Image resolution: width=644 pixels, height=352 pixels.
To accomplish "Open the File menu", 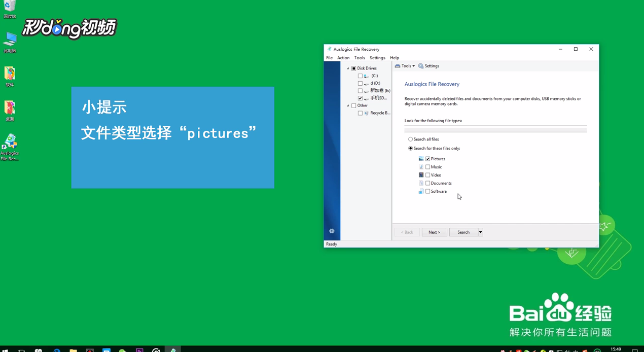I will (x=330, y=58).
